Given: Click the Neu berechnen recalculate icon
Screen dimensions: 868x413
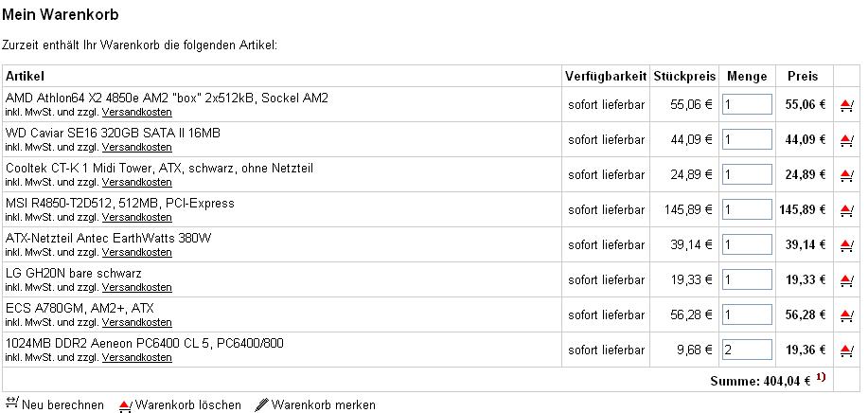Looking at the screenshot, I should [x=11, y=403].
